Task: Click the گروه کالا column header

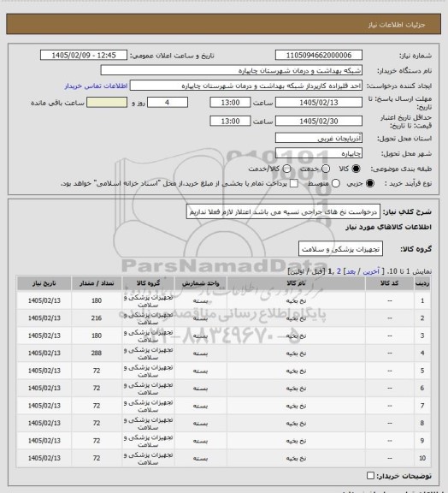Action: pos(148,283)
